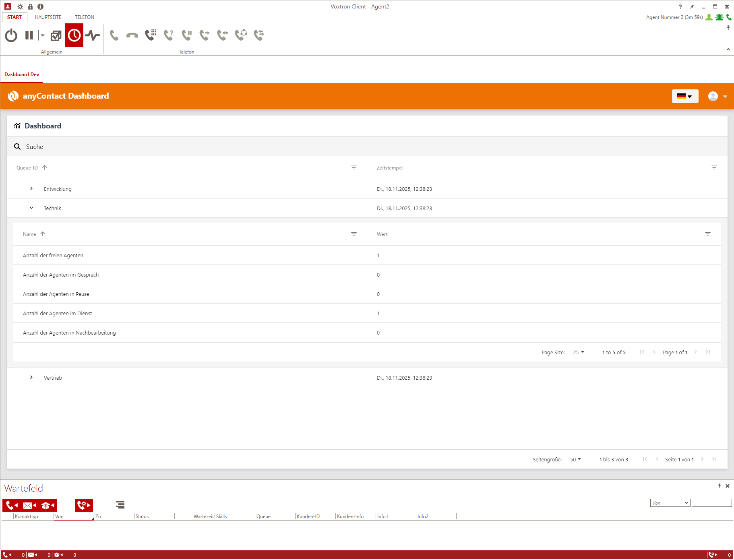
Task: Click the transfer call arrow icon
Action: pos(205,35)
